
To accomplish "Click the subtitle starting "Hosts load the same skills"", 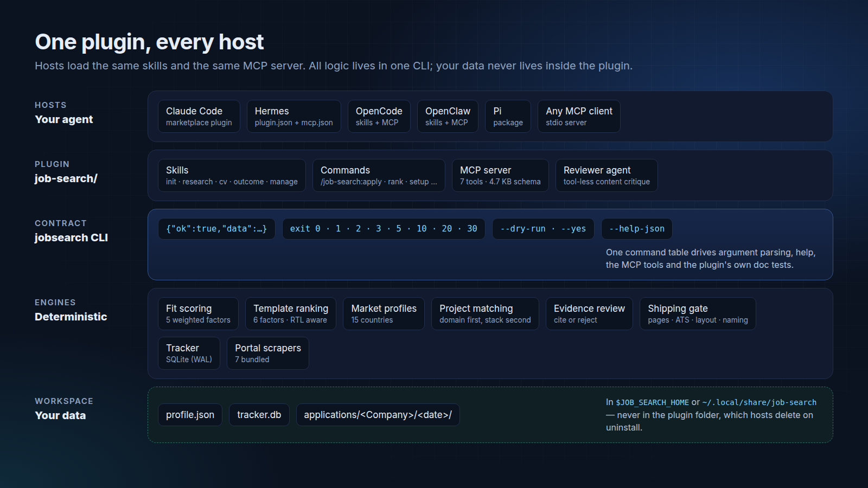I will (334, 66).
